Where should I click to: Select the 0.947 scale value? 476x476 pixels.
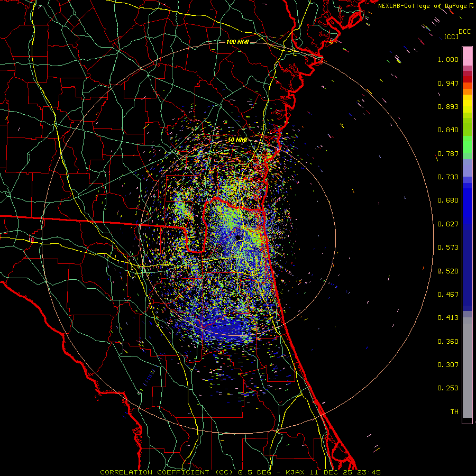448,83
